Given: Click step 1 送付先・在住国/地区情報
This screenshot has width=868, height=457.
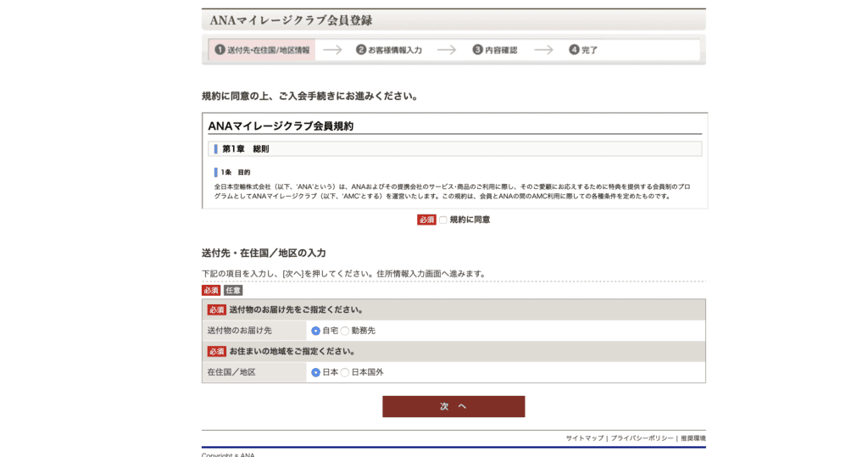Looking at the screenshot, I should tap(262, 50).
